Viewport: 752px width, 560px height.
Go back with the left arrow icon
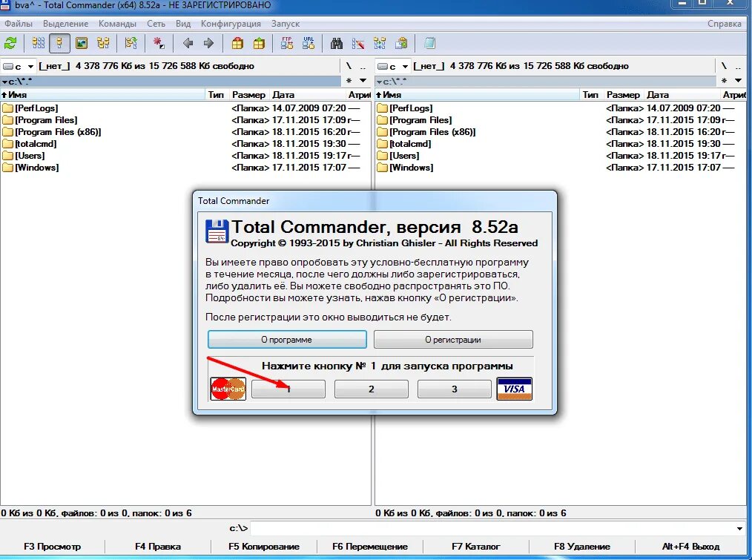click(188, 43)
